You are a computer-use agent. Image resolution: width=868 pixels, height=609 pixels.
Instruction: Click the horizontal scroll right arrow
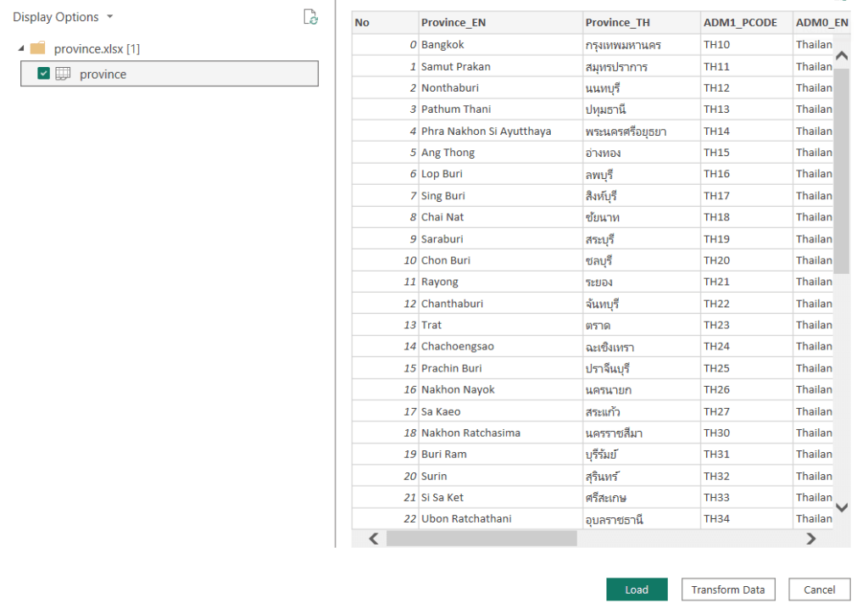point(810,539)
